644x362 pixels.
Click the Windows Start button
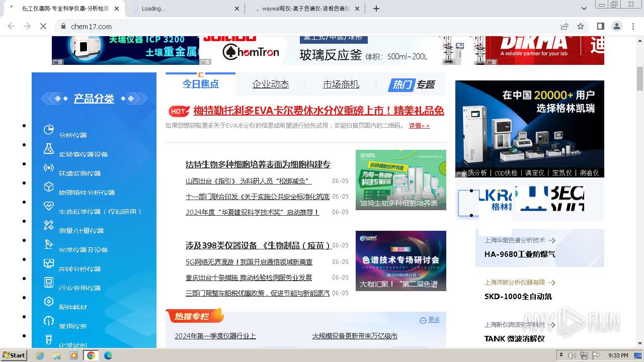point(14,355)
